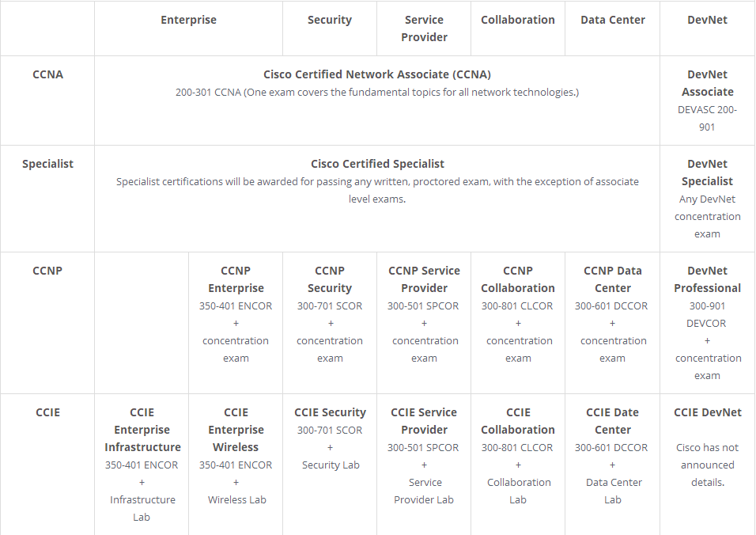Select the DevNet Professional cell title
This screenshot has height=535, width=756.
[x=707, y=279]
